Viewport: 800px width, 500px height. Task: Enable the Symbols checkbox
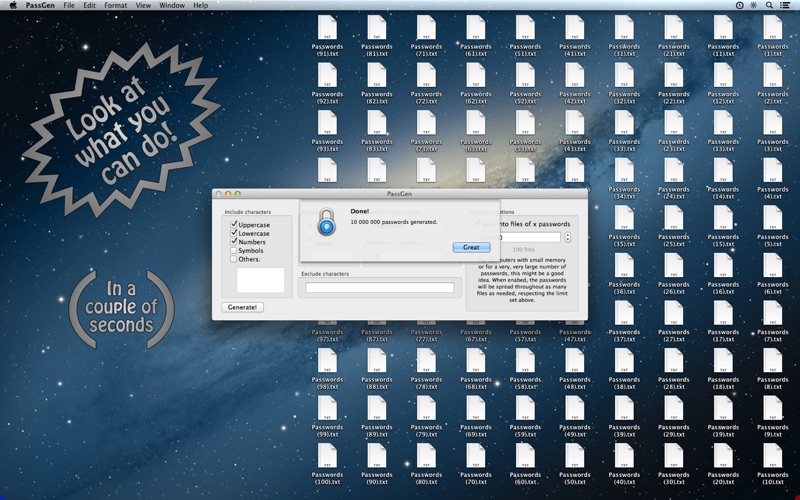point(234,250)
